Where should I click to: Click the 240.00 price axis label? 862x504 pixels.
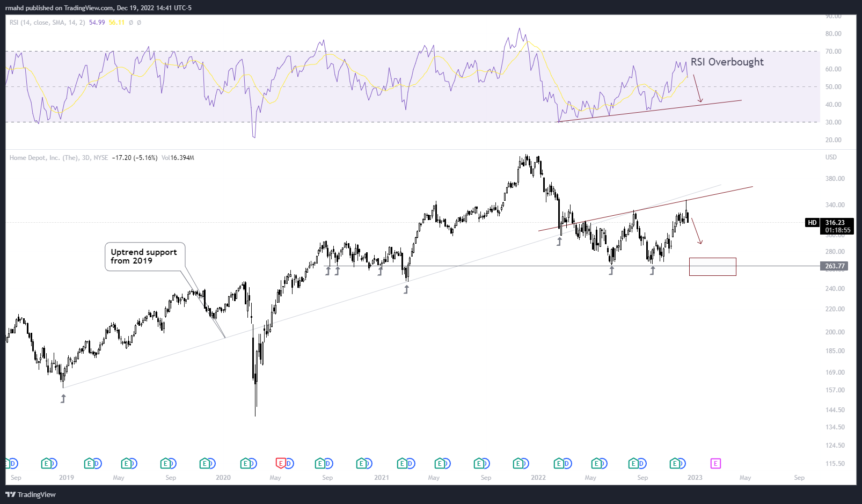tap(835, 289)
